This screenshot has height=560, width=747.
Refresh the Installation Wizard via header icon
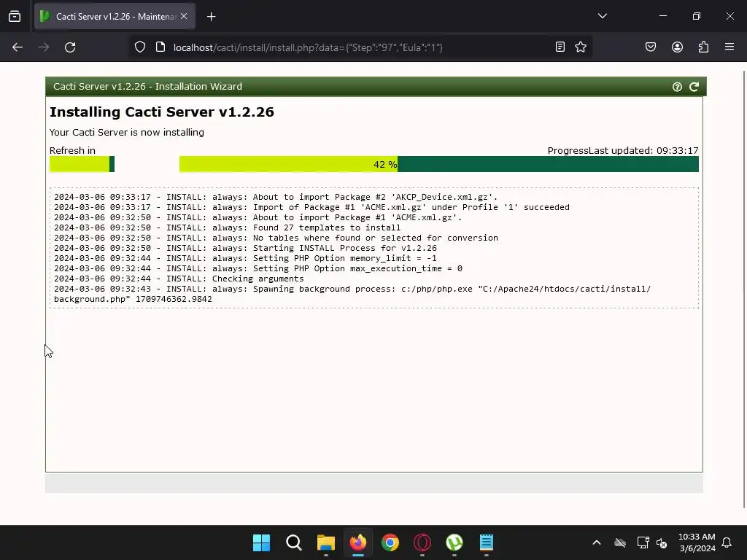click(x=694, y=87)
